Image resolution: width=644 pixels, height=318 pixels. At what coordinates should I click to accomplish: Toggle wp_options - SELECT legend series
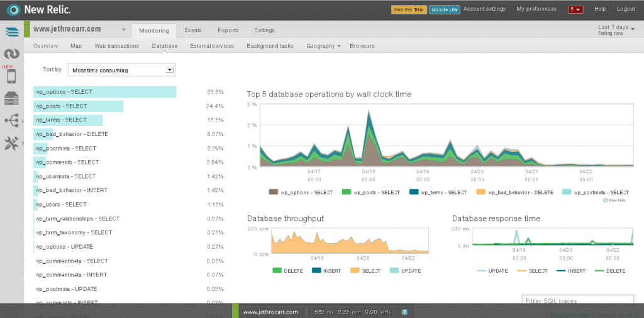(301, 192)
